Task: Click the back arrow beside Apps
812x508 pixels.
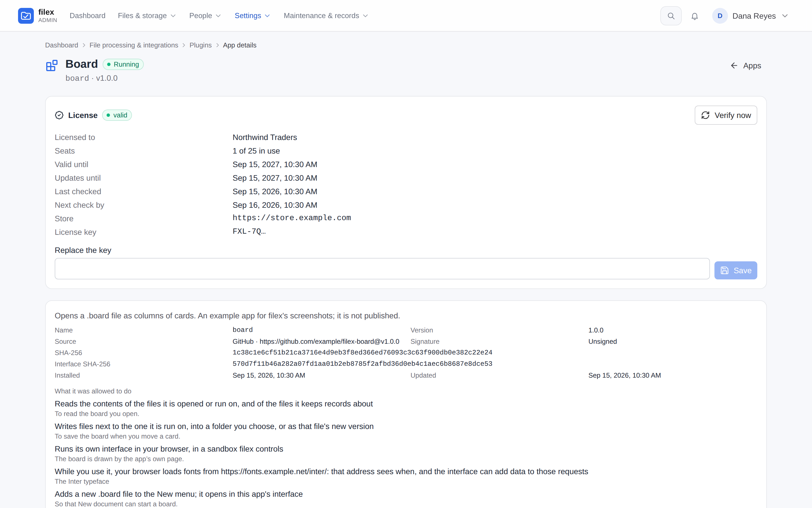Action: tap(734, 65)
